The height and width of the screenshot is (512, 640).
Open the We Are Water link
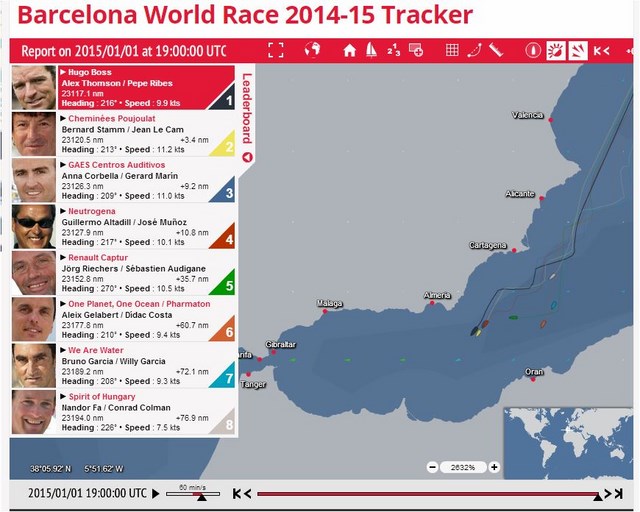coord(96,350)
